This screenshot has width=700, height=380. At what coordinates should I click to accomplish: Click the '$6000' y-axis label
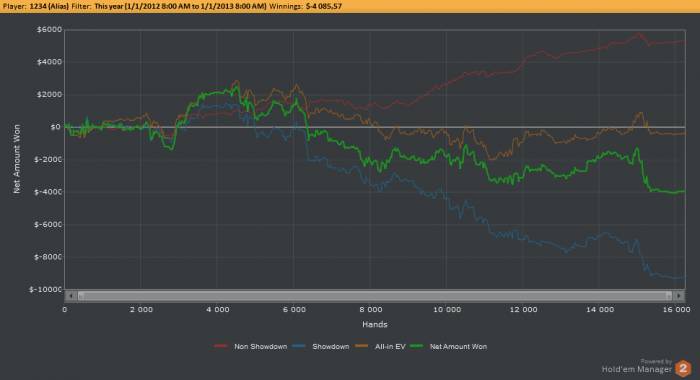(x=50, y=29)
